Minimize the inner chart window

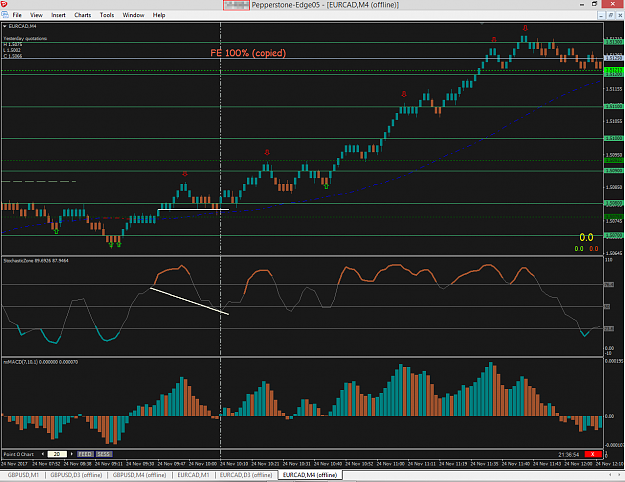[x=601, y=15]
